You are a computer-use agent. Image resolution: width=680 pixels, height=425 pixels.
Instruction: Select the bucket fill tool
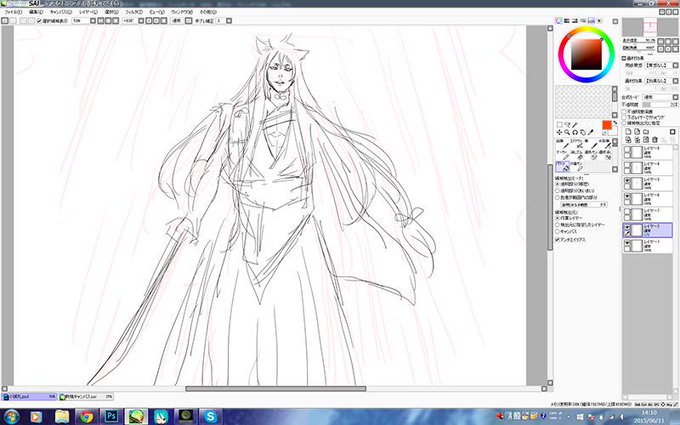(x=562, y=167)
